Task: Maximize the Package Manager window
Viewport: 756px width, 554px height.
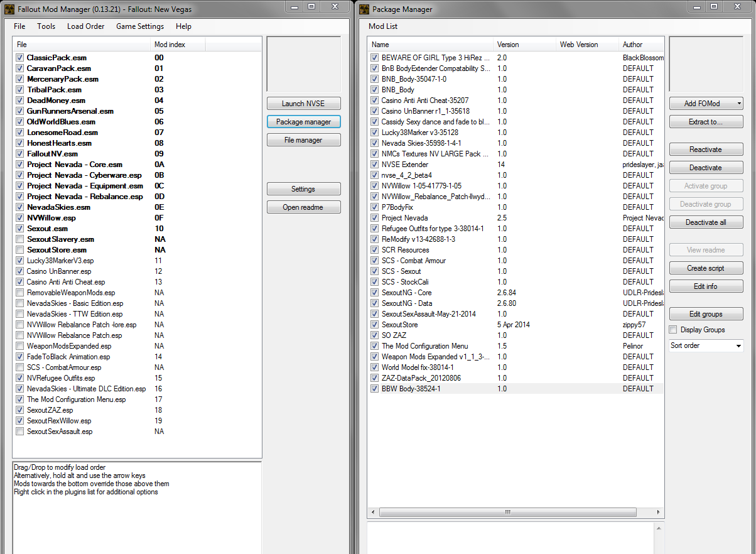Action: [x=714, y=6]
